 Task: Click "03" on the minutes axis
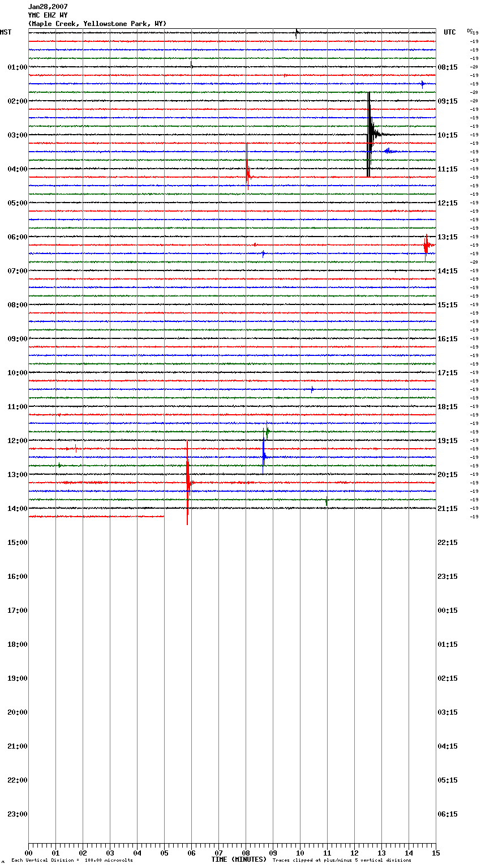(110, 853)
